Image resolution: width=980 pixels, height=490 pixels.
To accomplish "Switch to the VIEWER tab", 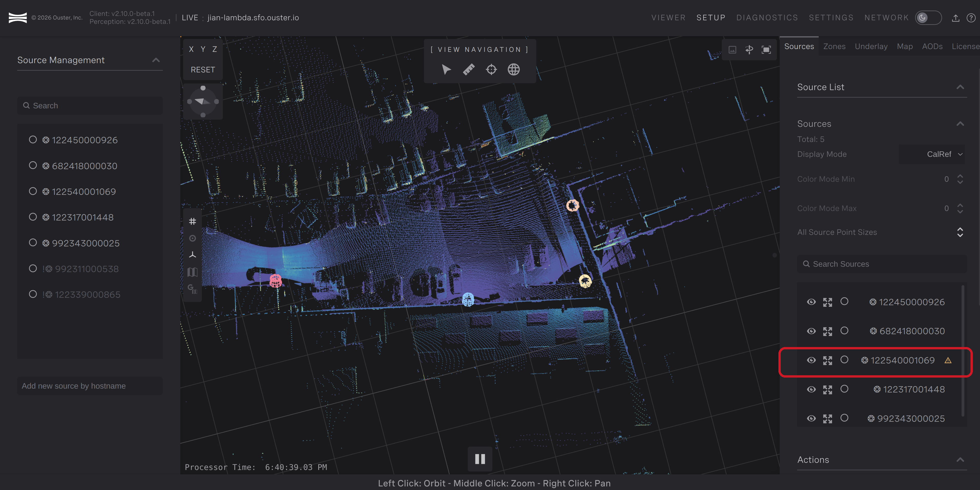I will pyautogui.click(x=668, y=18).
